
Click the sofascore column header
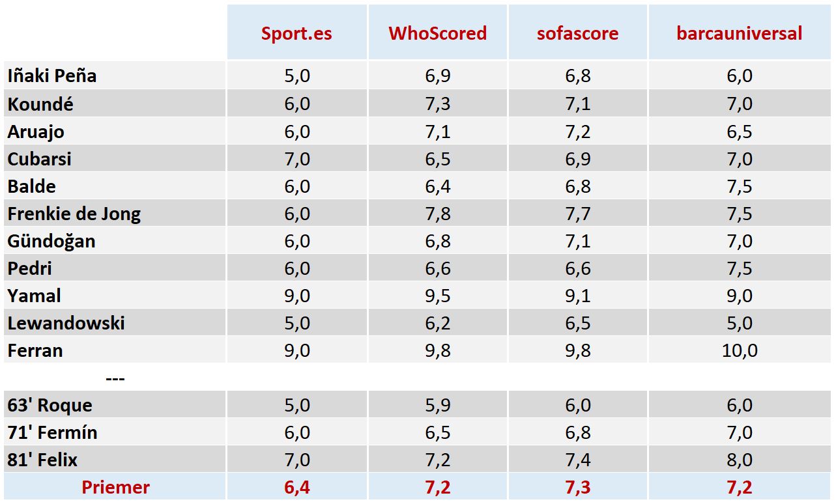(577, 33)
